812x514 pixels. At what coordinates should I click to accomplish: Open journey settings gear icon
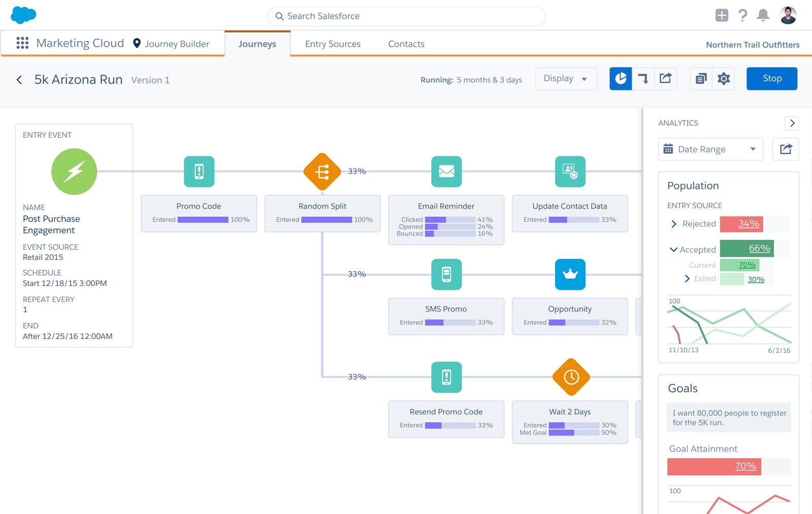[x=724, y=79]
